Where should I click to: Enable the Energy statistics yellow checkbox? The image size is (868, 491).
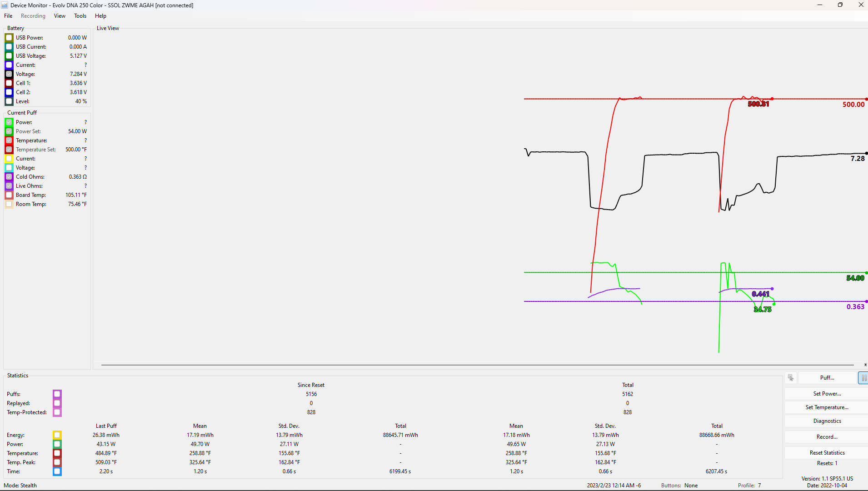pos(57,435)
